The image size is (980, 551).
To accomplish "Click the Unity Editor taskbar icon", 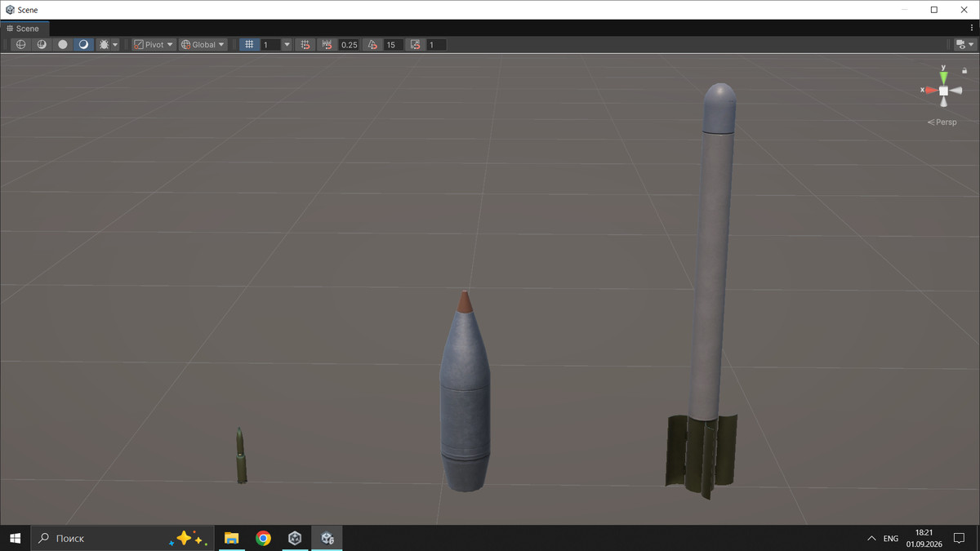I will [x=327, y=538].
